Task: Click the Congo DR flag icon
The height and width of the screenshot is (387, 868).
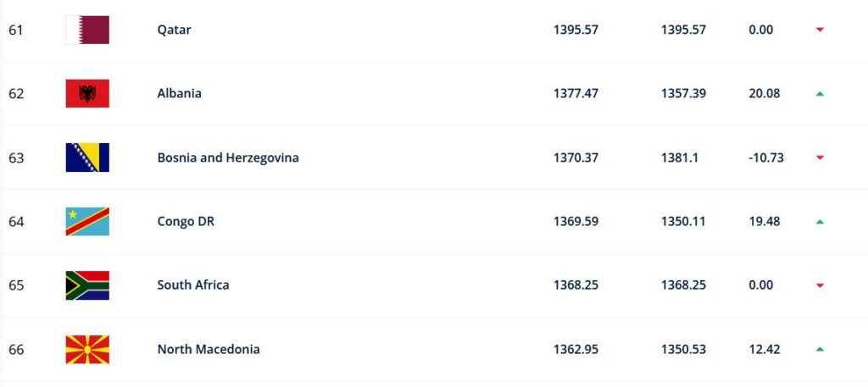Action: point(87,222)
